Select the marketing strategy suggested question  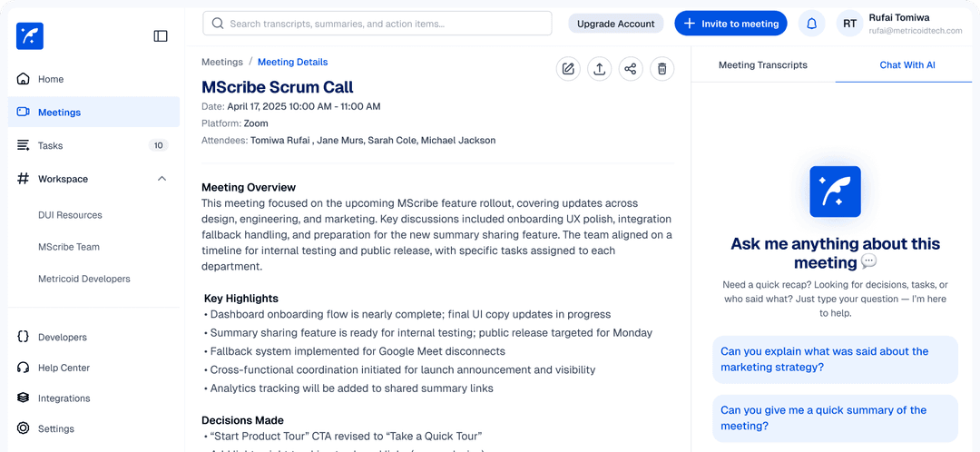click(834, 359)
